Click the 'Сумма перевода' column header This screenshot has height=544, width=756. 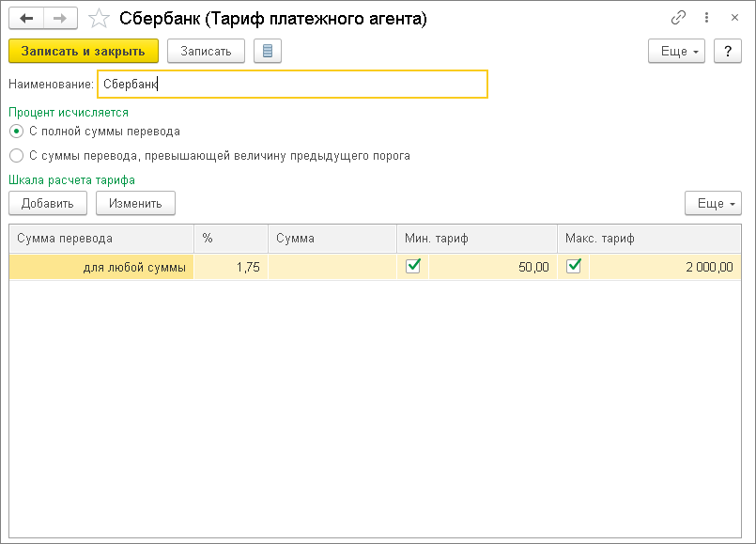101,239
